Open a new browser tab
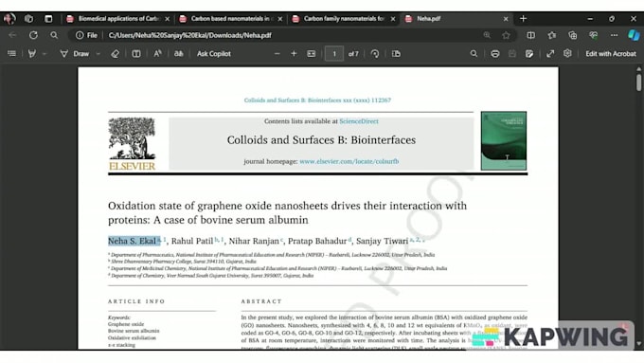 [523, 19]
